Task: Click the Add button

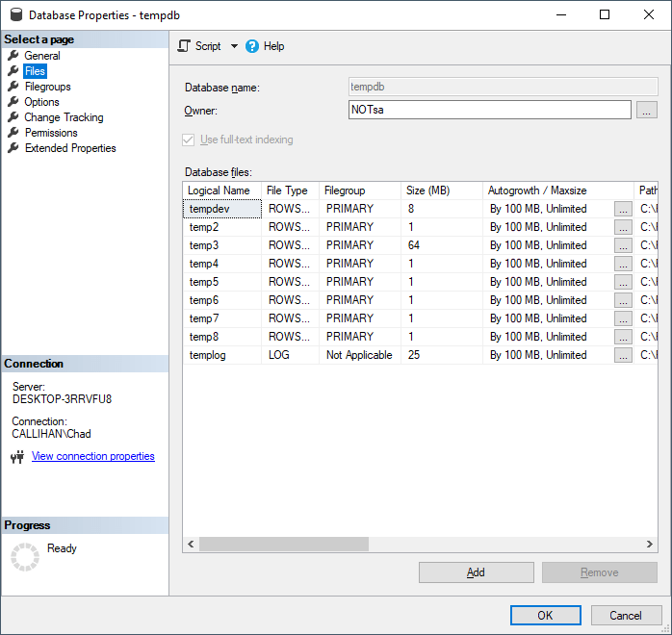Action: click(476, 572)
